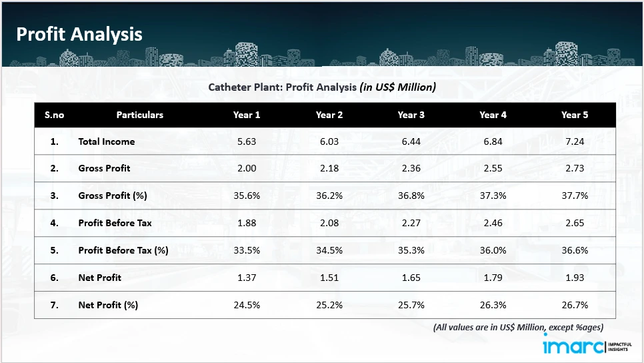Select the Year 1 Total Income value 5.63
The image size is (644, 363).
tap(247, 141)
